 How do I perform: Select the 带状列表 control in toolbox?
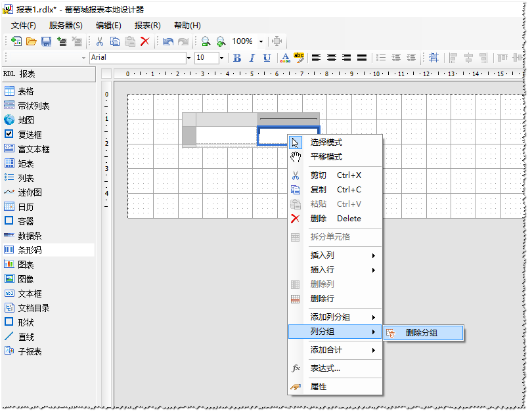point(48,106)
